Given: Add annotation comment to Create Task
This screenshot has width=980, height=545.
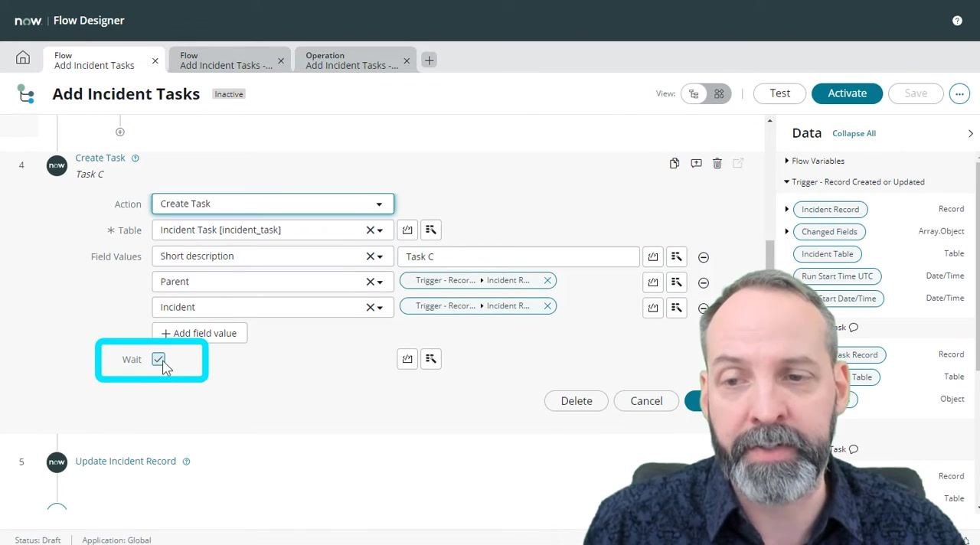Looking at the screenshot, I should (x=696, y=163).
